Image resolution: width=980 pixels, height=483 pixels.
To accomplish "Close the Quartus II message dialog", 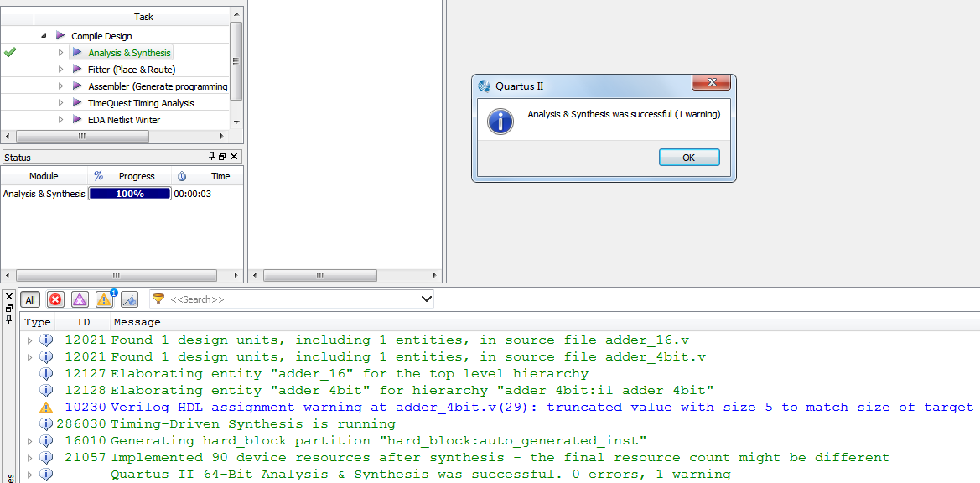I will (x=711, y=82).
